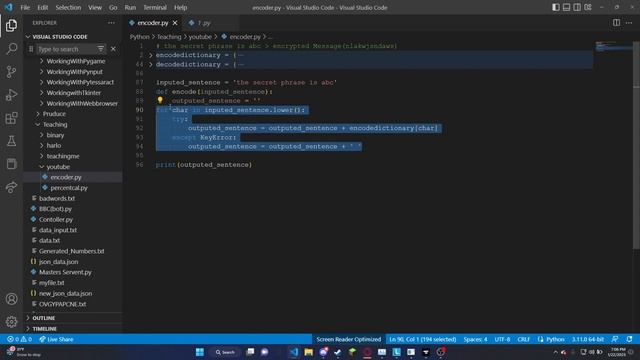Click the taskbar Search box
The width and height of the screenshot is (640, 360).
[x=225, y=352]
